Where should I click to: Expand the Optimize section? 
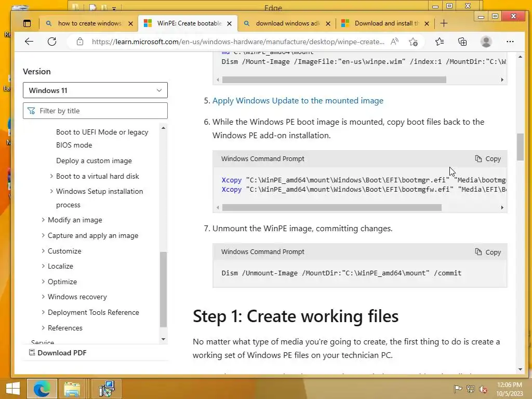click(62, 282)
